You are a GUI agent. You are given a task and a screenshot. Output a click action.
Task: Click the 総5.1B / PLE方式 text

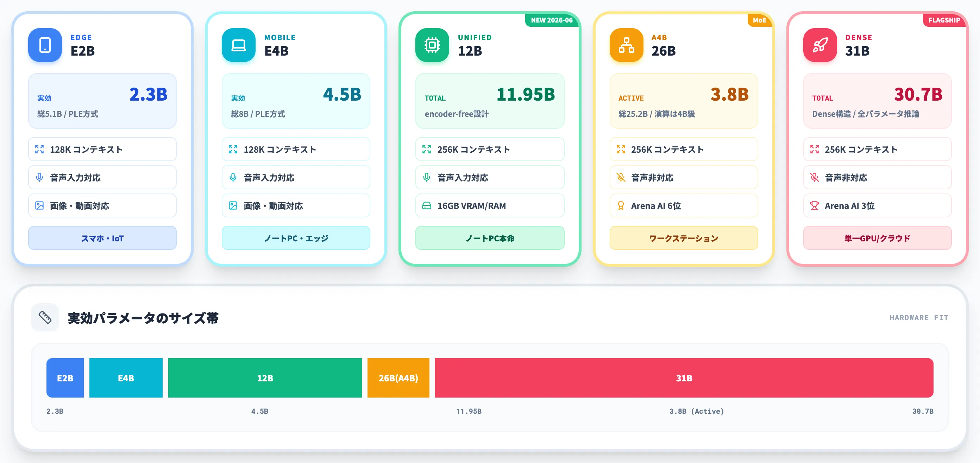pos(68,114)
